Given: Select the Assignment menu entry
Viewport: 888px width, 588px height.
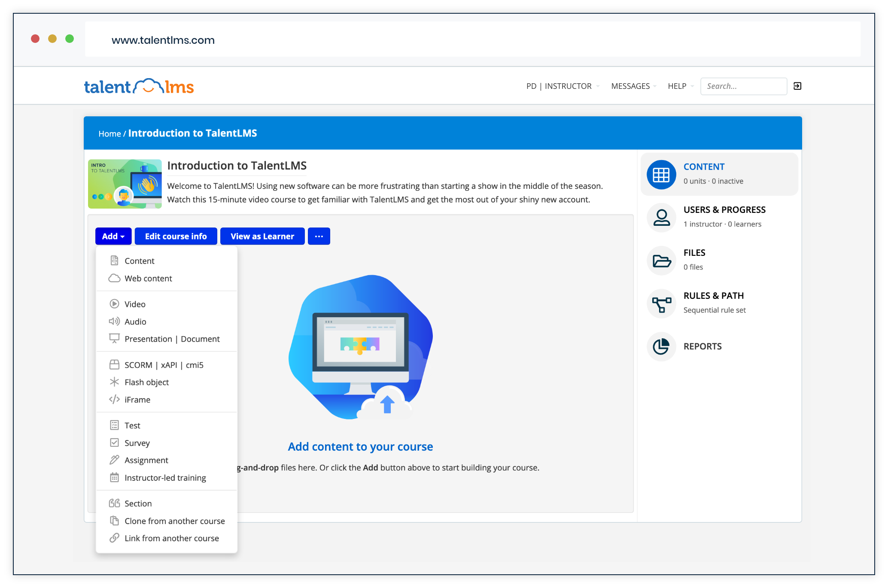Looking at the screenshot, I should 167,460.
